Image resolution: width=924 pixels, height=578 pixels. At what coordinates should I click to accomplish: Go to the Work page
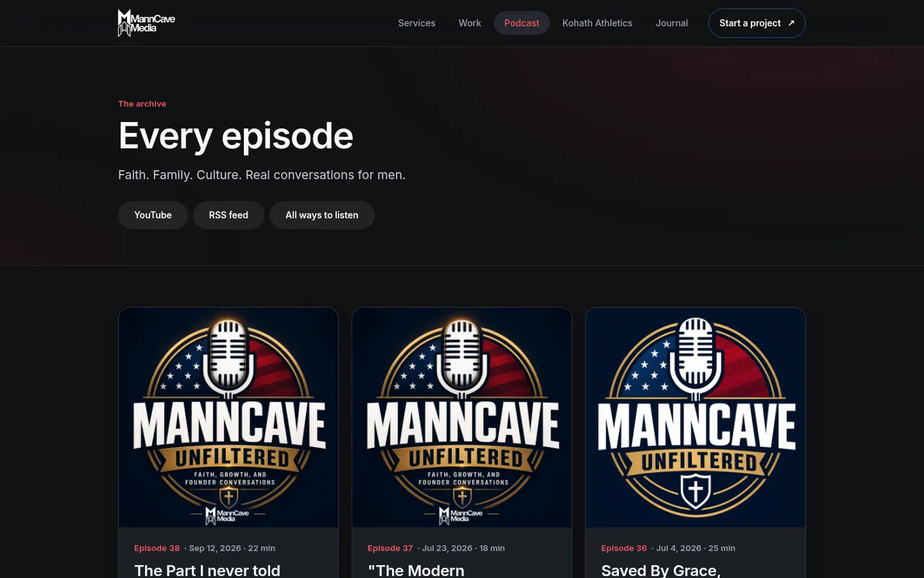pos(469,23)
